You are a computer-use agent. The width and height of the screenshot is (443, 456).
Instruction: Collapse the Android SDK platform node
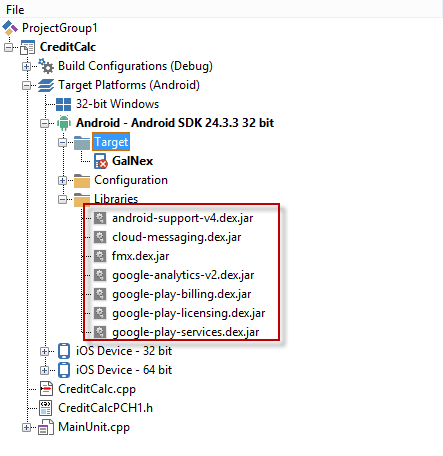44,123
